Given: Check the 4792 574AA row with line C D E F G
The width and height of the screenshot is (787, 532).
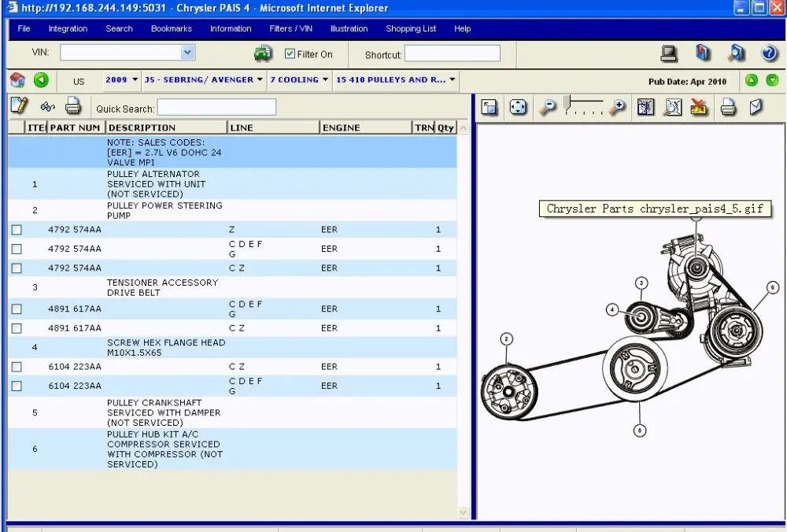Looking at the screenshot, I should (17, 249).
